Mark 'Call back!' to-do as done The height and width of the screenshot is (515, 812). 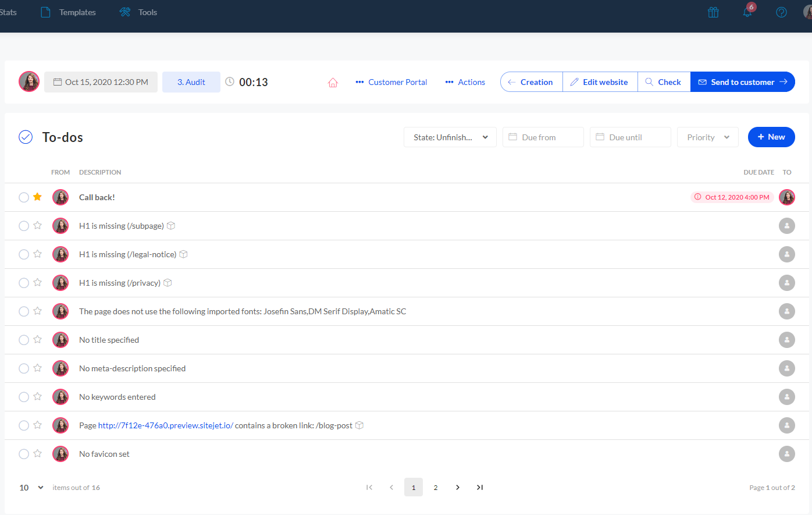point(24,197)
